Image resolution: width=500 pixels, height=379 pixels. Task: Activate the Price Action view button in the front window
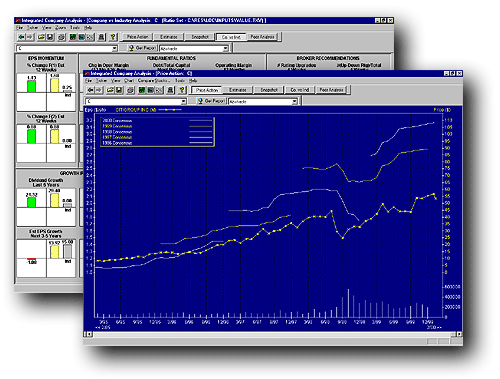tap(207, 90)
